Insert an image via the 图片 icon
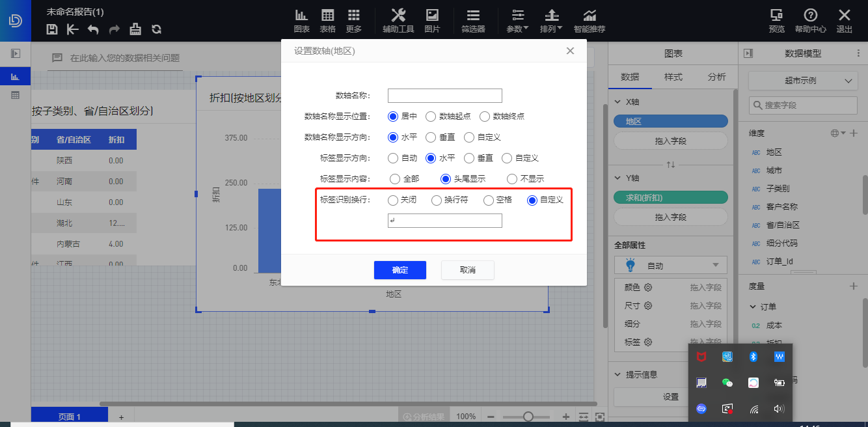Image resolution: width=868 pixels, height=427 pixels. point(432,20)
